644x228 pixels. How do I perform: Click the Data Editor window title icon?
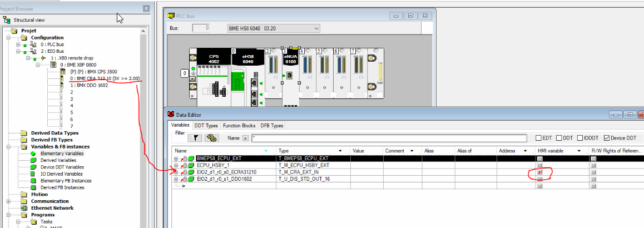[x=171, y=115]
